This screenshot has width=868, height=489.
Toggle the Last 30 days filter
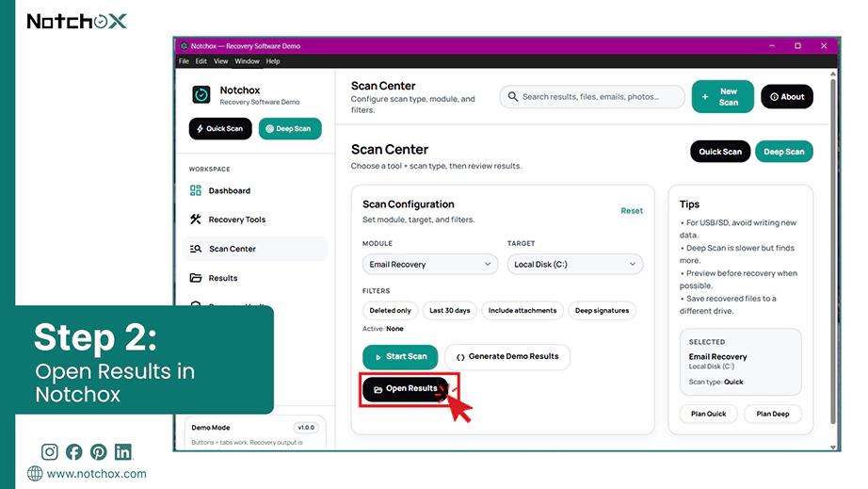[449, 311]
